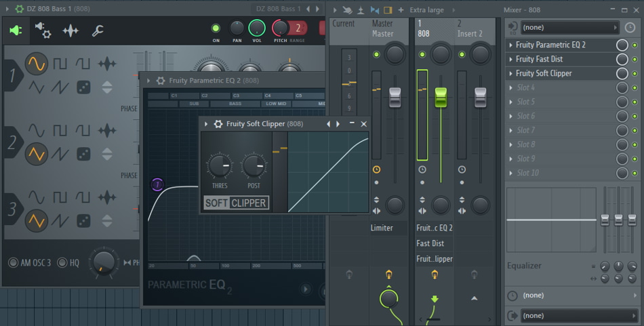Select sine wave shape for oscillator 1
The image size is (644, 326).
[36, 64]
